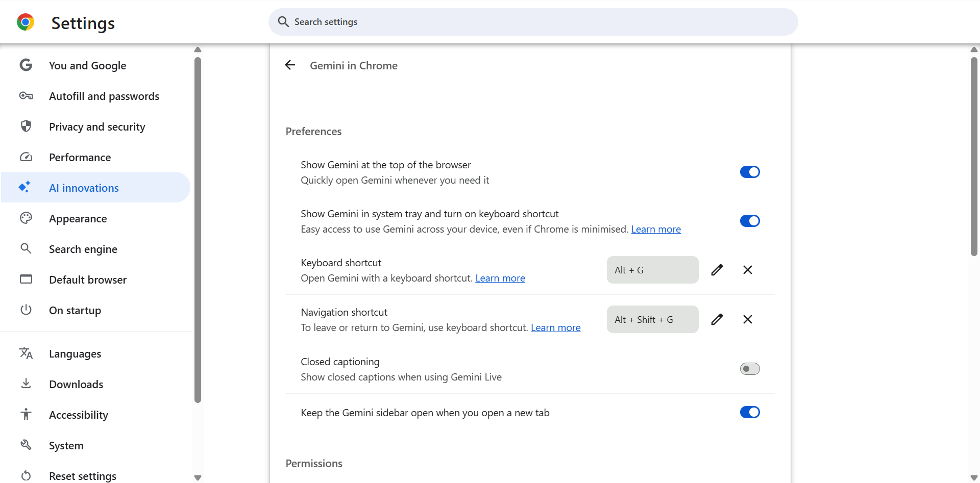
Task: Click the sidebar scroll up arrow
Action: click(x=198, y=49)
